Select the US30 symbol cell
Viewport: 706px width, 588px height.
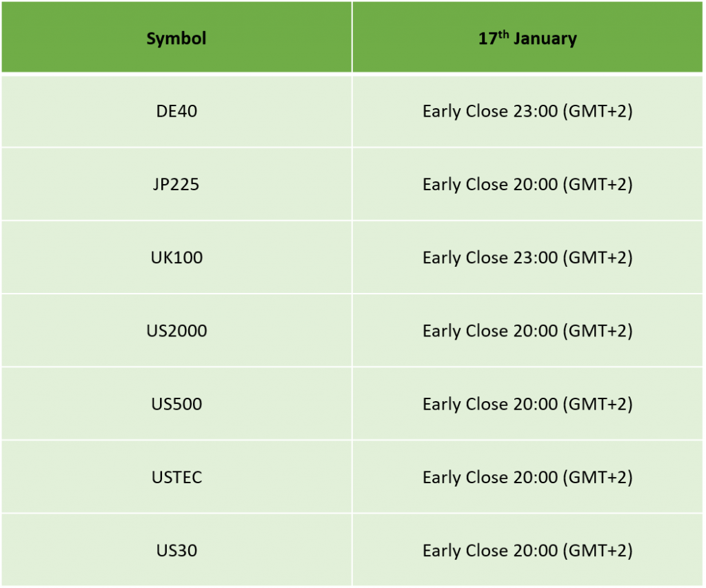pos(176,550)
